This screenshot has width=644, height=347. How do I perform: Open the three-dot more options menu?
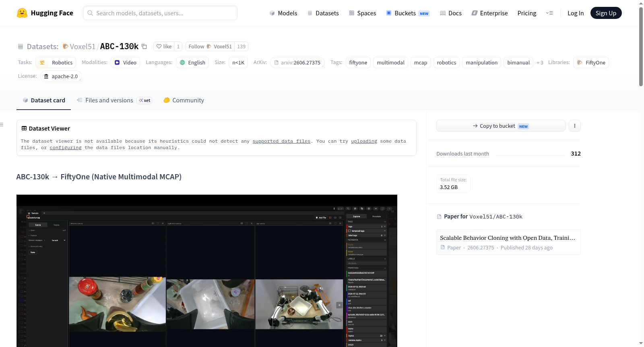[575, 126]
